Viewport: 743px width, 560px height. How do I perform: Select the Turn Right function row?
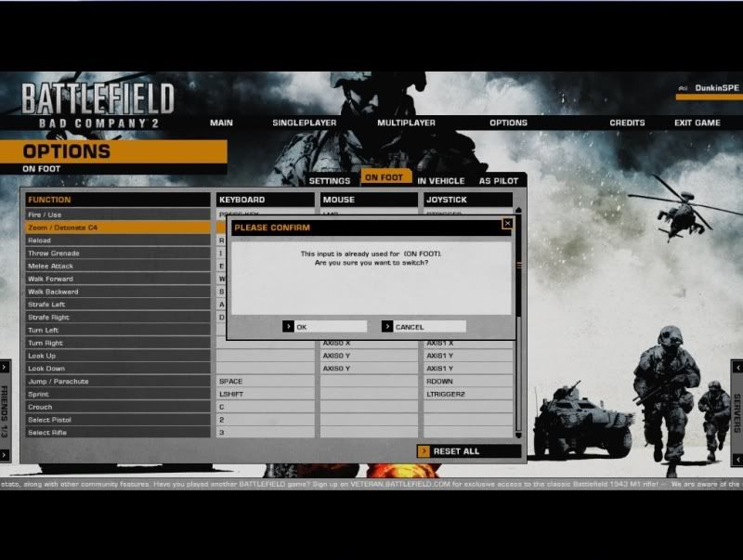pos(118,343)
